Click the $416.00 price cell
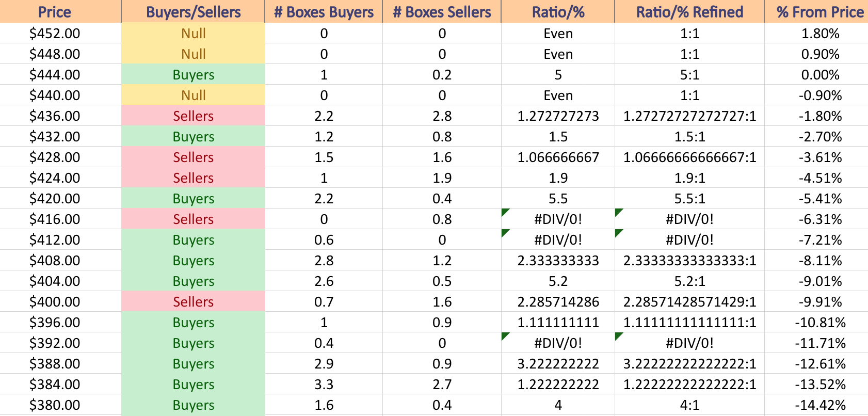868x416 pixels. tap(60, 219)
